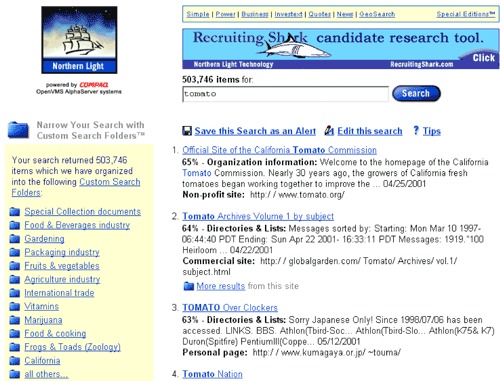500x381 pixels.
Task: Open the Tomato Nation result
Action: 212,374
